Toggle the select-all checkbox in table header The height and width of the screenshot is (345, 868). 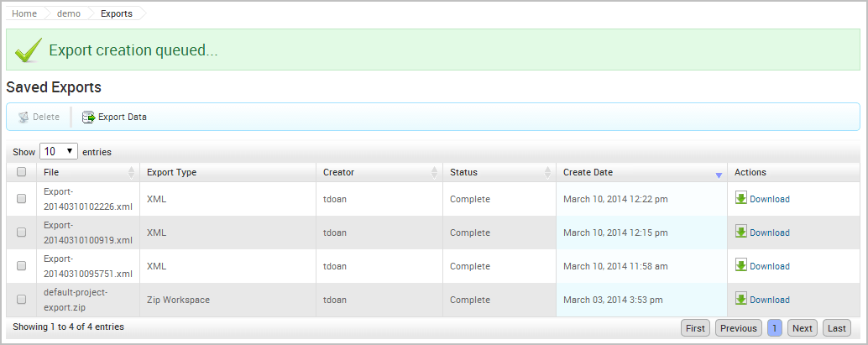22,173
